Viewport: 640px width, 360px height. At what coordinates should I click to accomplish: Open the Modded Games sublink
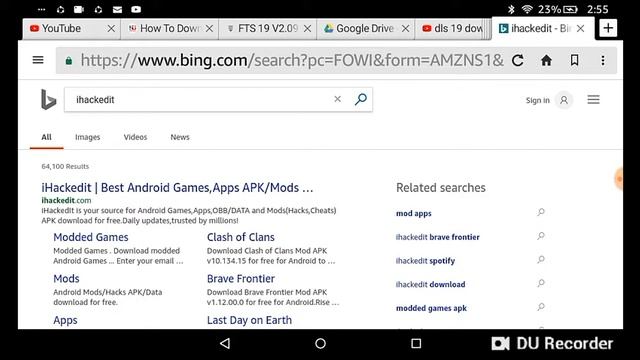point(91,237)
